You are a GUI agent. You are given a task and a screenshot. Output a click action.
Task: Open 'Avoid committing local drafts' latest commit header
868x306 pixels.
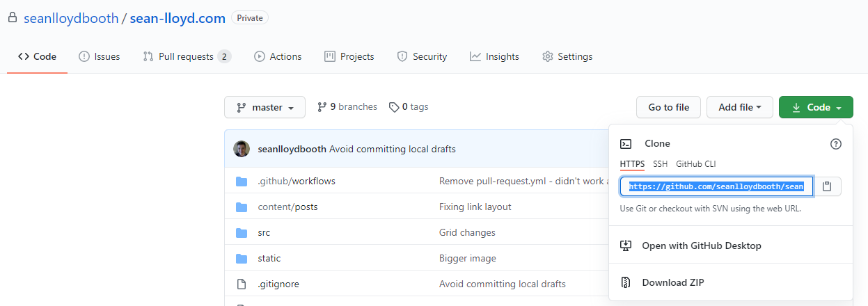[x=393, y=149]
